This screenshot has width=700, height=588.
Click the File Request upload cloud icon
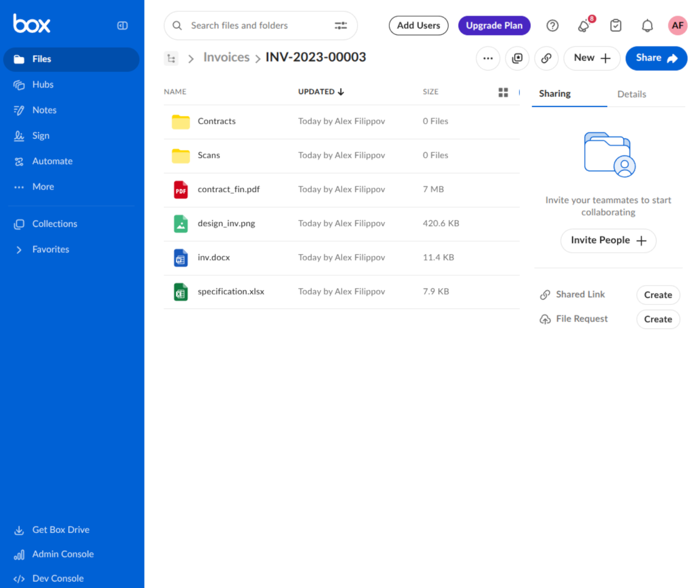click(545, 319)
